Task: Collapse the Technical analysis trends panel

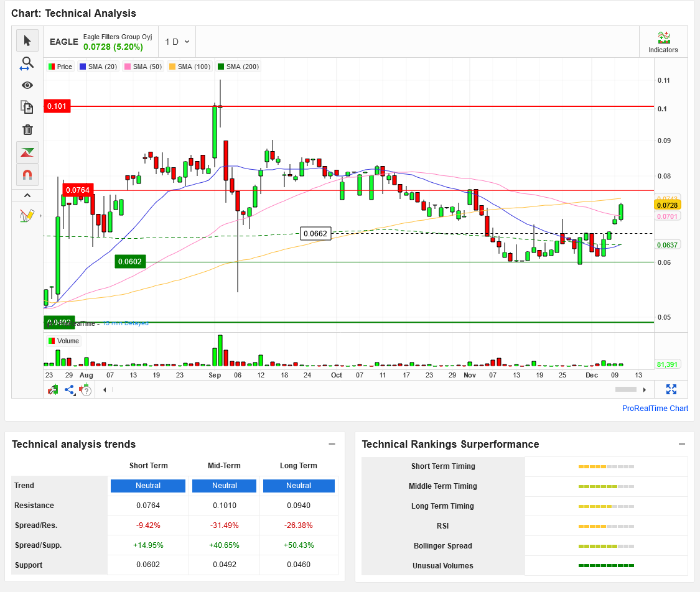Action: coord(332,444)
